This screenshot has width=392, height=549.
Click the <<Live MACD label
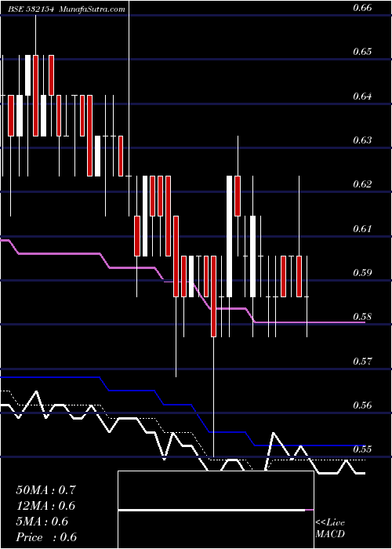330,529
